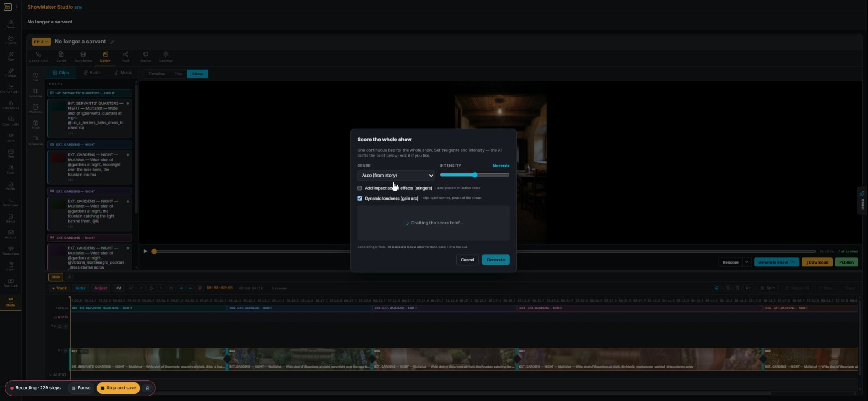Enable impact sound effects (stingers) checkbox
Image resolution: width=868 pixels, height=401 pixels.
point(359,188)
